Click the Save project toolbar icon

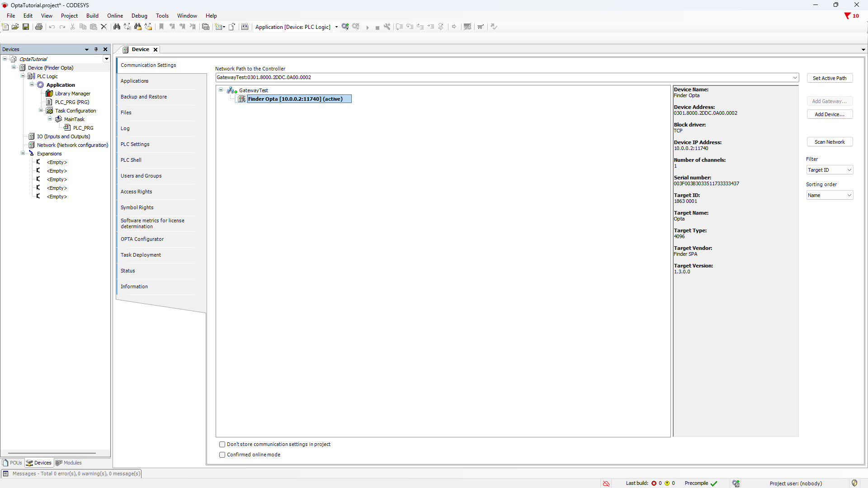[x=26, y=27]
